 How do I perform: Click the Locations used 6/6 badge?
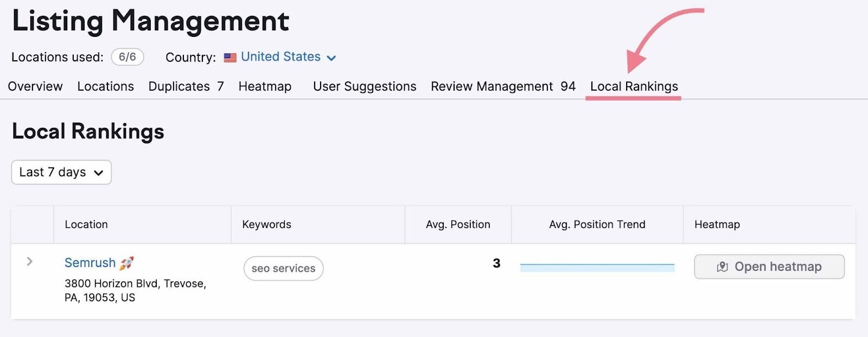click(127, 57)
